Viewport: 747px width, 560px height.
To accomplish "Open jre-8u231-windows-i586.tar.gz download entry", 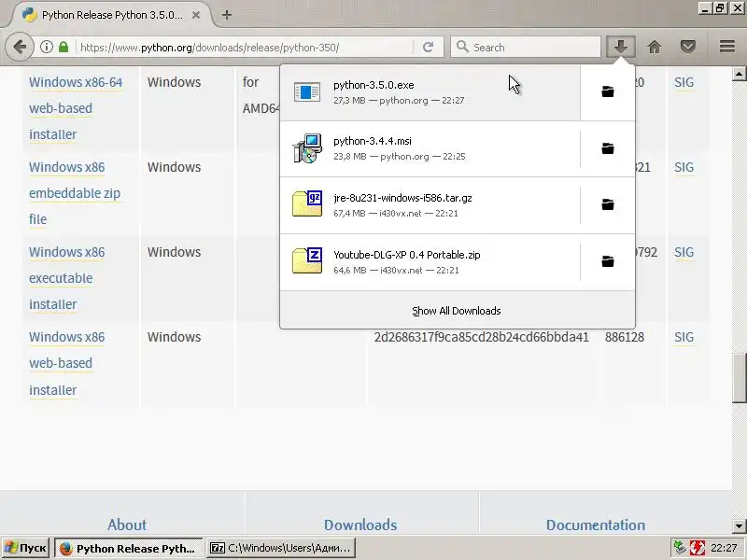I will [430, 204].
